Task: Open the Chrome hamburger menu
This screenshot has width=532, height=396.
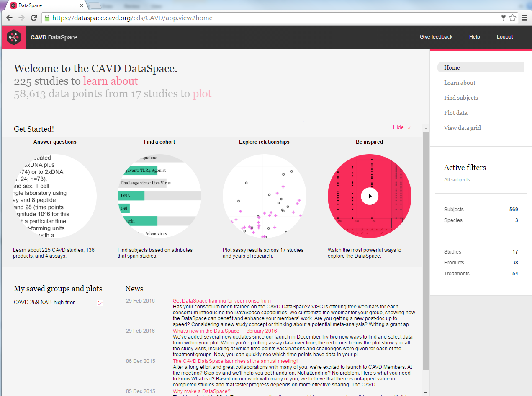Action: [x=524, y=18]
